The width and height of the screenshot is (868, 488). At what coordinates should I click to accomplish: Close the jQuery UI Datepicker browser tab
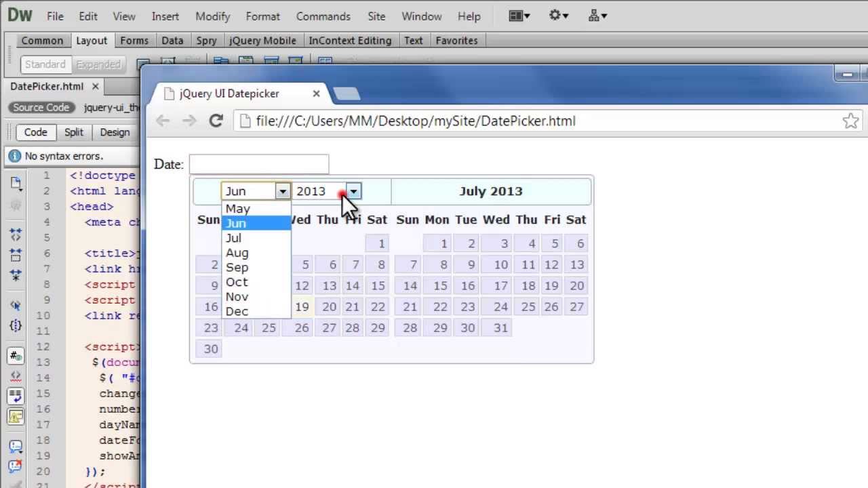tap(316, 94)
